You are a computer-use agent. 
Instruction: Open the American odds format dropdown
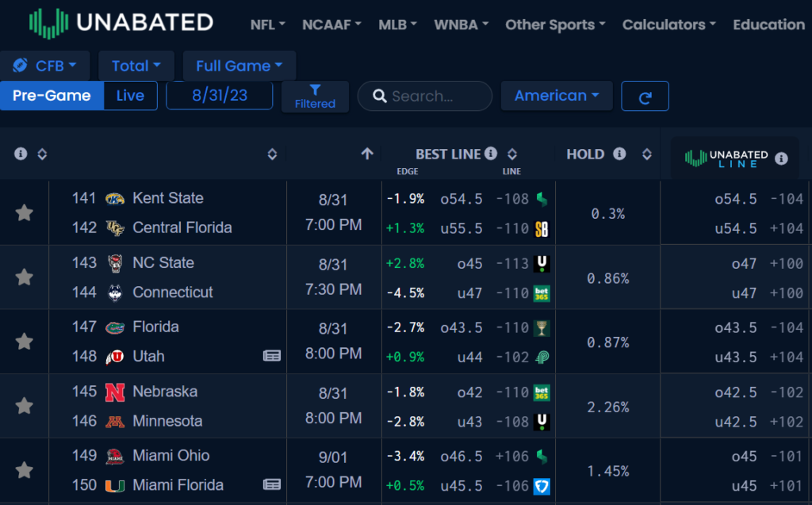click(x=557, y=95)
